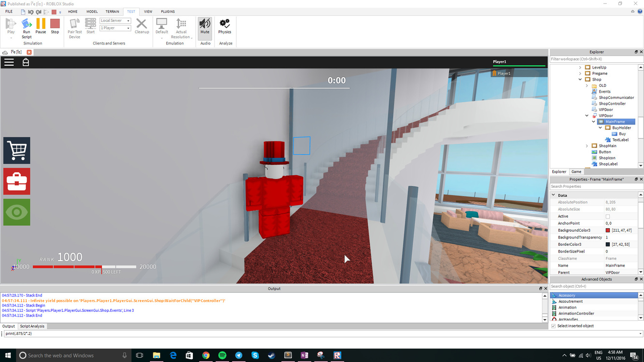The width and height of the screenshot is (644, 362).
Task: Open the in-game hamburger menu
Action: pyautogui.click(x=9, y=62)
